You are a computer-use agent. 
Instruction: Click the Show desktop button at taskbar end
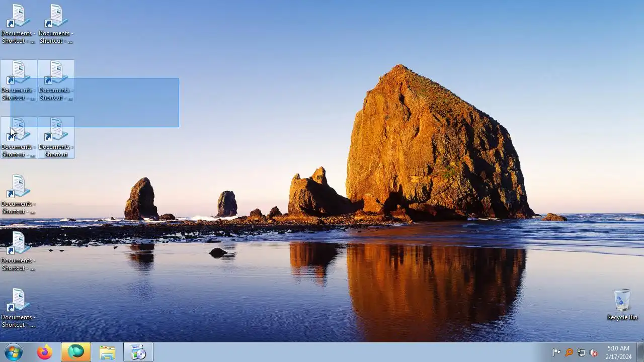(x=640, y=352)
